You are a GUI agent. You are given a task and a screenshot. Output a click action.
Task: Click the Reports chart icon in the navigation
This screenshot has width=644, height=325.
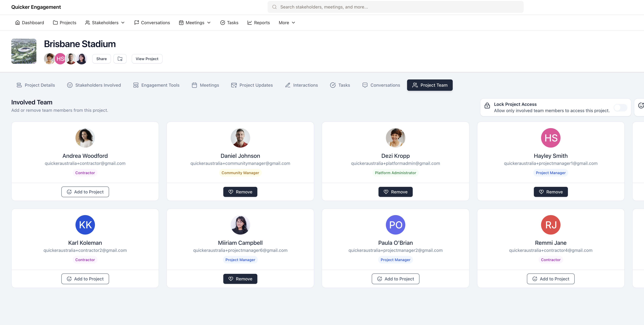coord(250,22)
